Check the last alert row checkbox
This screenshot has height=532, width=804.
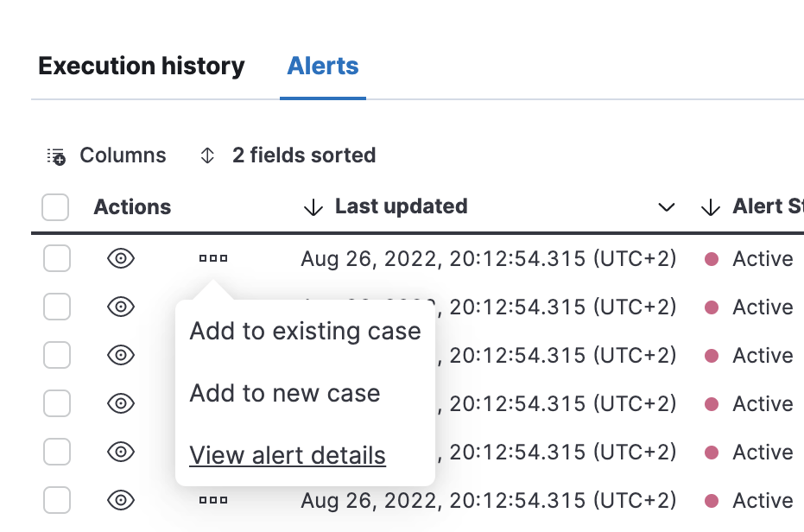tap(55, 500)
